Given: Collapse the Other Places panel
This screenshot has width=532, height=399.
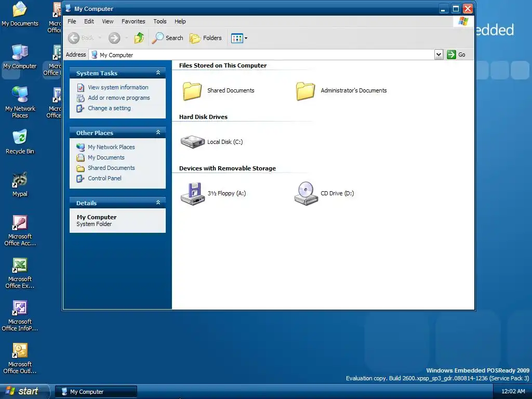Looking at the screenshot, I should pos(158,132).
